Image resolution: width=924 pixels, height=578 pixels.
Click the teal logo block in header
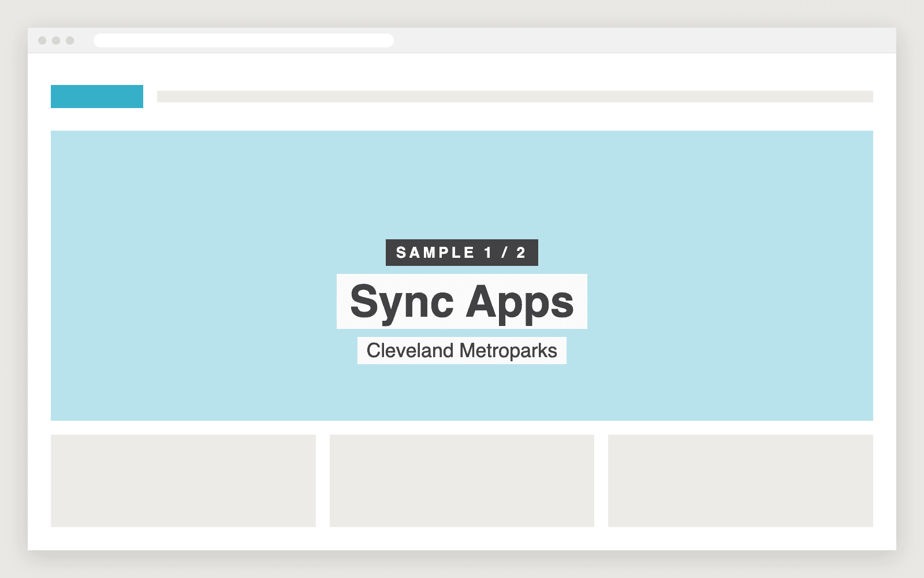(x=97, y=97)
